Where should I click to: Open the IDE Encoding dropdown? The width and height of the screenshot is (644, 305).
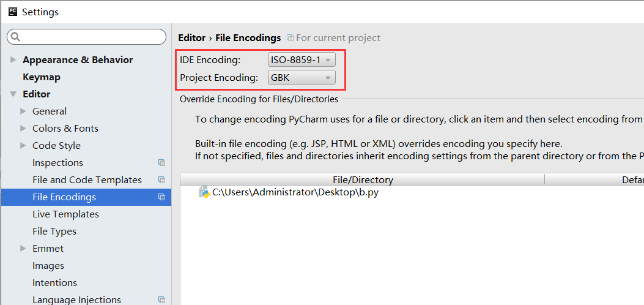click(x=302, y=59)
